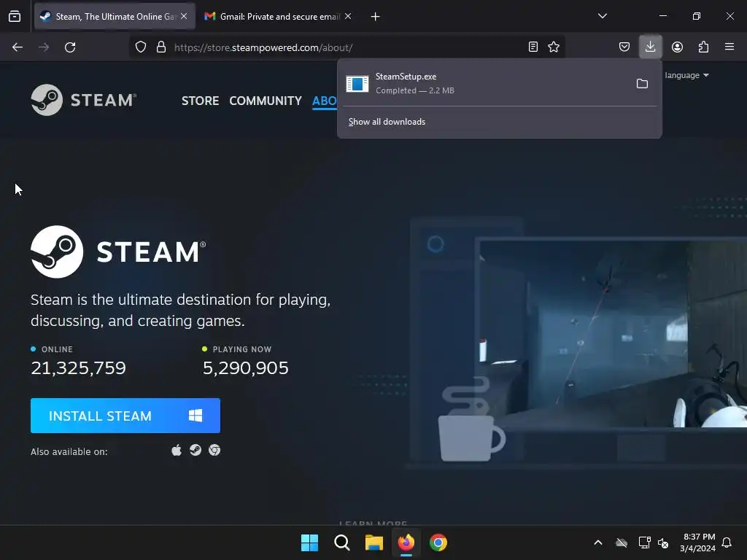Click the Steam Deck platform icon
The width and height of the screenshot is (747, 560).
click(x=196, y=451)
